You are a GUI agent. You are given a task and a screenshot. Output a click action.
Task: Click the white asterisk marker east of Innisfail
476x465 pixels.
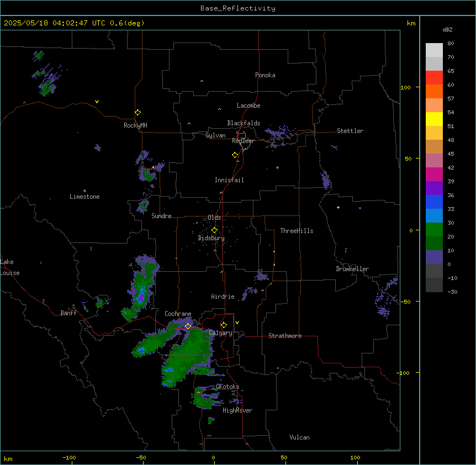[277, 168]
